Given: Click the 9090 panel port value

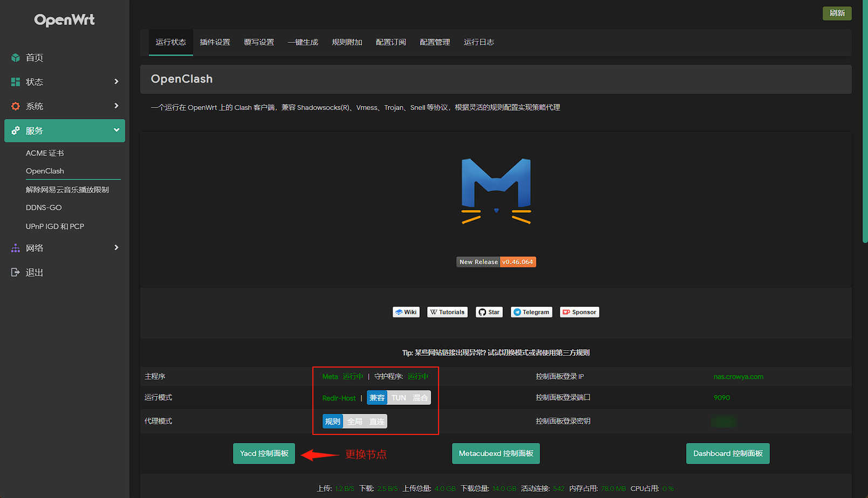Looking at the screenshot, I should point(722,398).
